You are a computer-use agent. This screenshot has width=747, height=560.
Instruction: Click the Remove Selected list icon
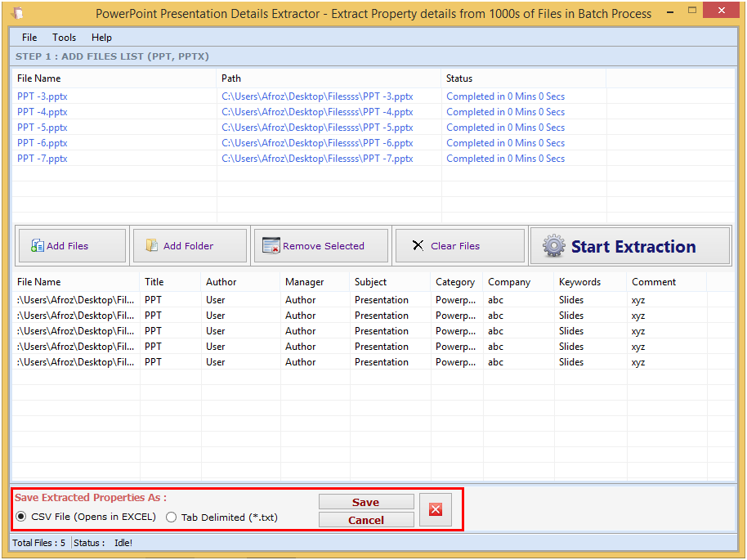pyautogui.click(x=271, y=245)
